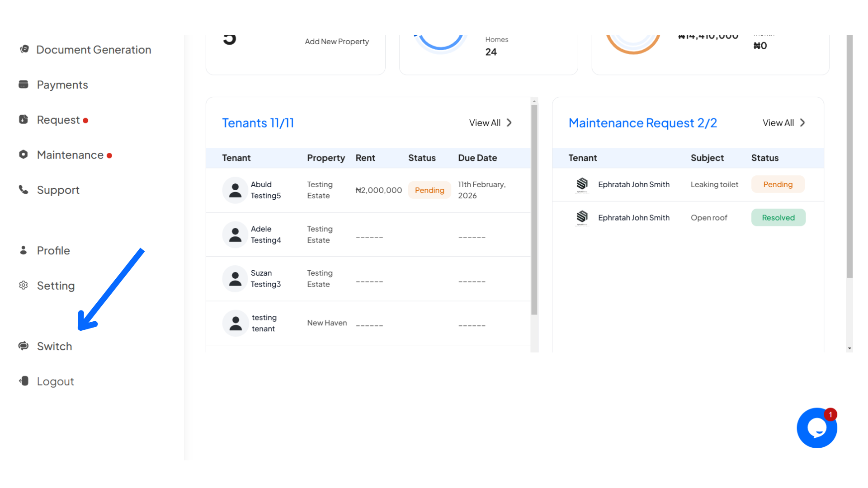Open Maintenance menu item
The image size is (868, 488).
click(x=70, y=155)
